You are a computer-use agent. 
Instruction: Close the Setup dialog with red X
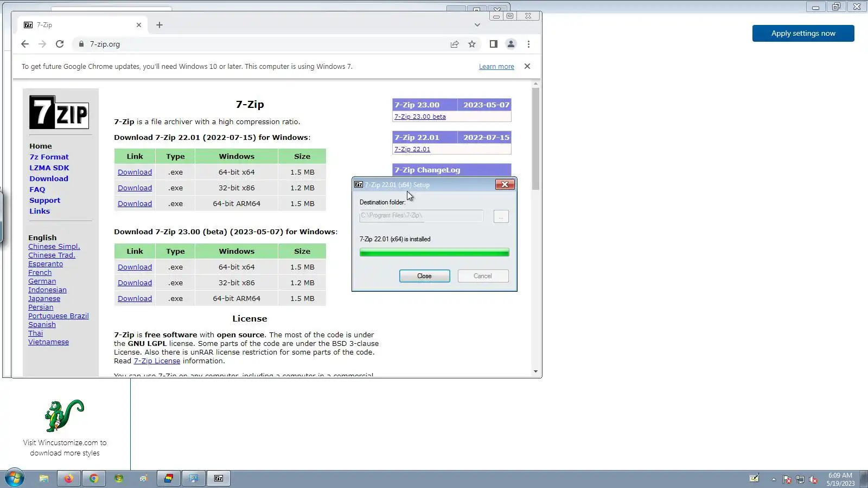[505, 184]
